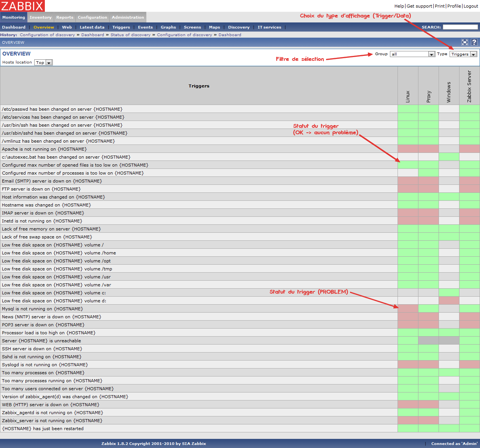Open the Configuration main tab

pyautogui.click(x=92, y=17)
